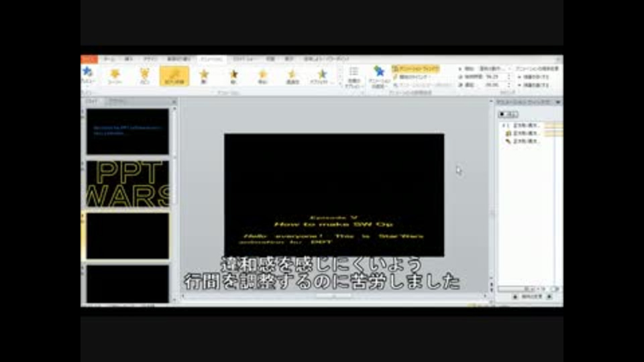This screenshot has height=362, width=644.
Task: Switch to the View ribbon tab
Action: point(288,59)
